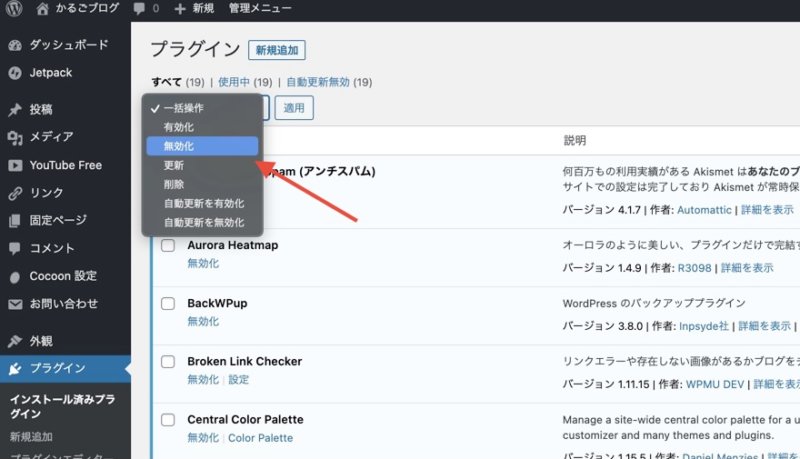
Task: Click the BackWPup plugin name
Action: pos(217,303)
